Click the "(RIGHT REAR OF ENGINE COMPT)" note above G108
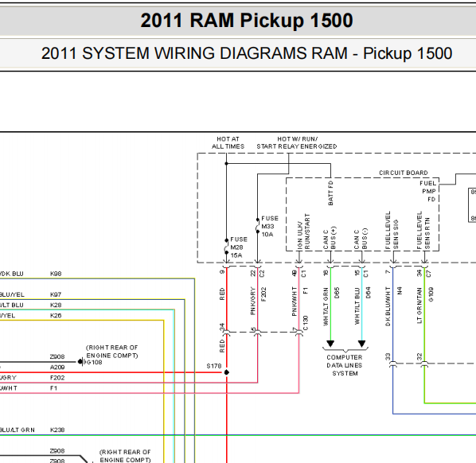The image size is (476, 463). [x=111, y=352]
